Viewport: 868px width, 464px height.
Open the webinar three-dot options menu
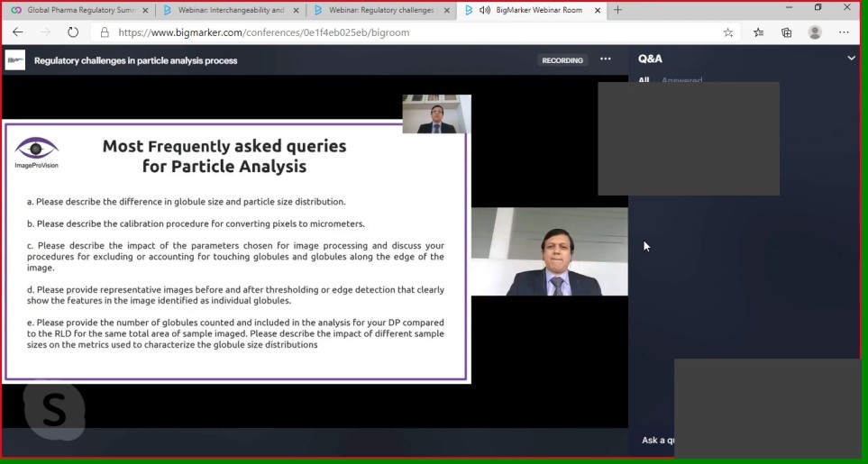pyautogui.click(x=606, y=59)
